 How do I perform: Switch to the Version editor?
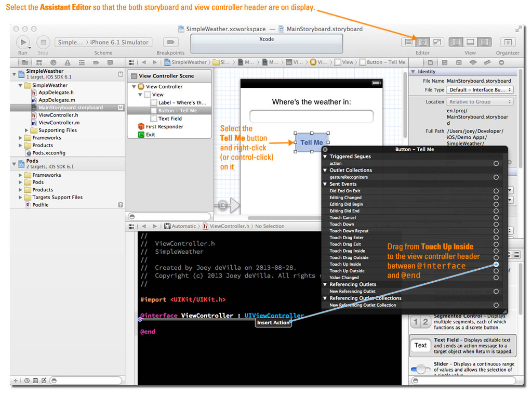coord(437,42)
